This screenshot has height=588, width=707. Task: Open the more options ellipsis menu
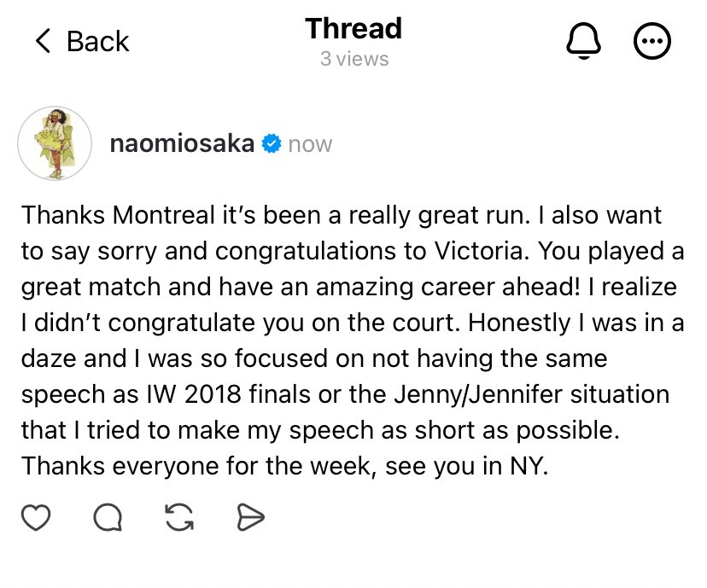point(652,41)
